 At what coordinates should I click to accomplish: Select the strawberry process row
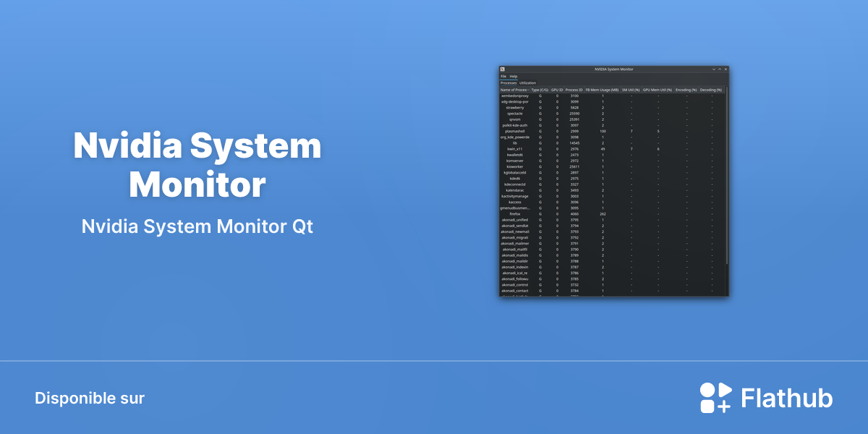[x=612, y=107]
